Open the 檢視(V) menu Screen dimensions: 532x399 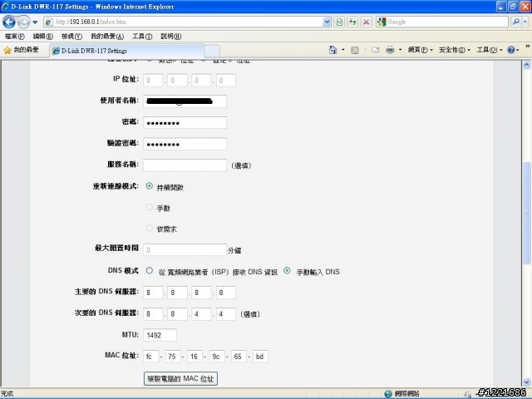71,37
